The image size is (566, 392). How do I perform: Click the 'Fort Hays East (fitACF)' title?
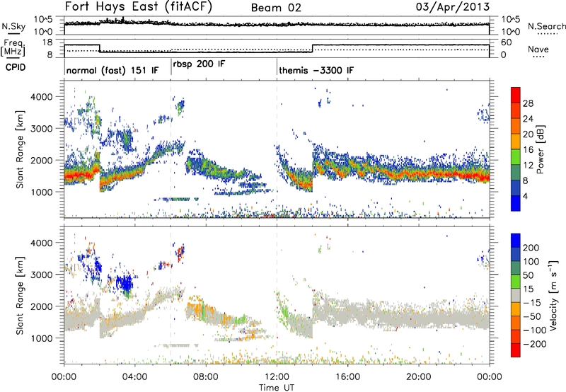(x=138, y=6)
